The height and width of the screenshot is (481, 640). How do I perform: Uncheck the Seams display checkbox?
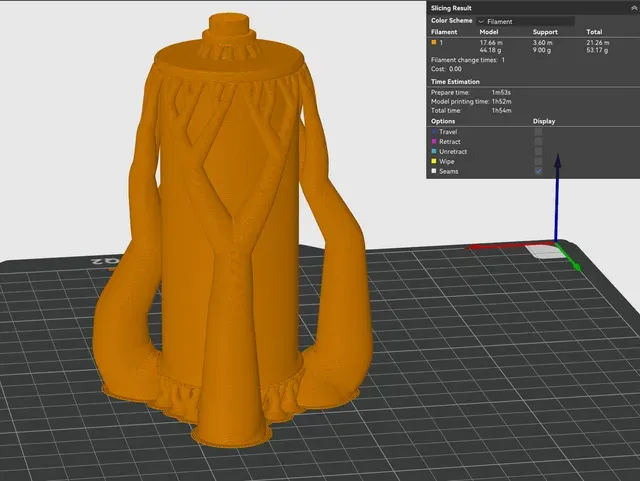[538, 171]
